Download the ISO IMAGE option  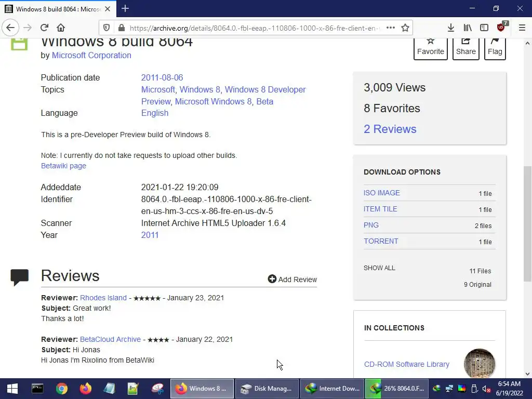coord(382,193)
